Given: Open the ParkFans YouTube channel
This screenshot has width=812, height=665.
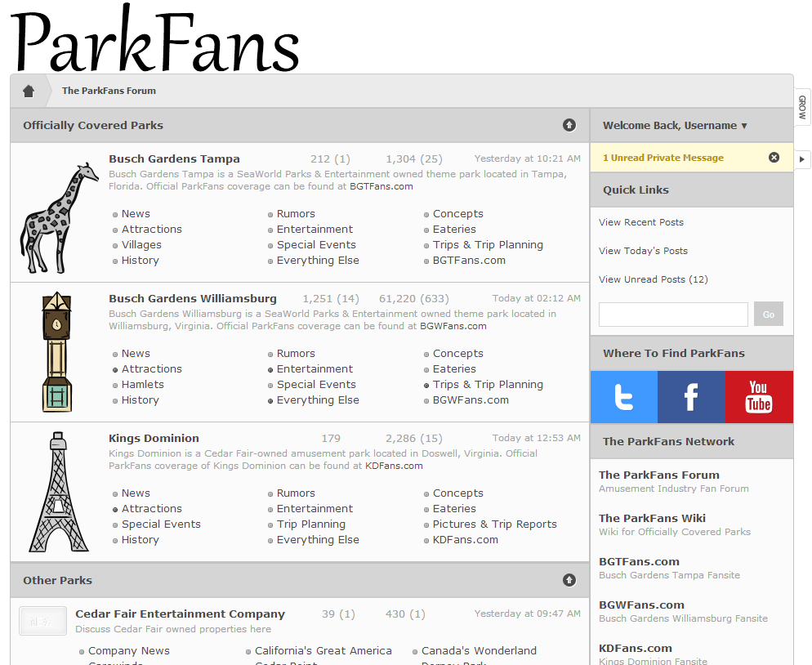Looking at the screenshot, I should tap(758, 397).
